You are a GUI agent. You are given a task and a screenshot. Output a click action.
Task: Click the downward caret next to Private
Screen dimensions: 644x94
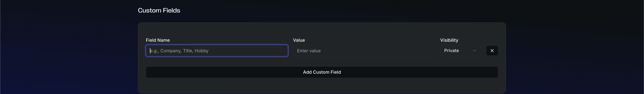coord(474,51)
